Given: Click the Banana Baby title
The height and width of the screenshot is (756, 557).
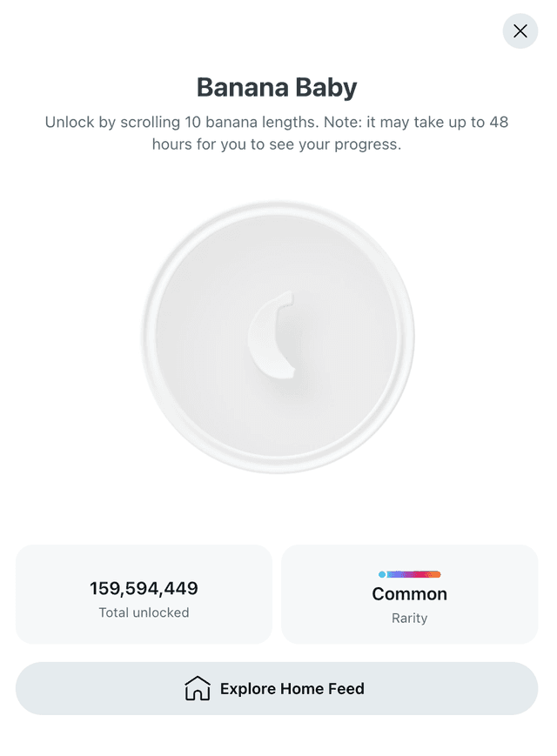Looking at the screenshot, I should pyautogui.click(x=276, y=87).
